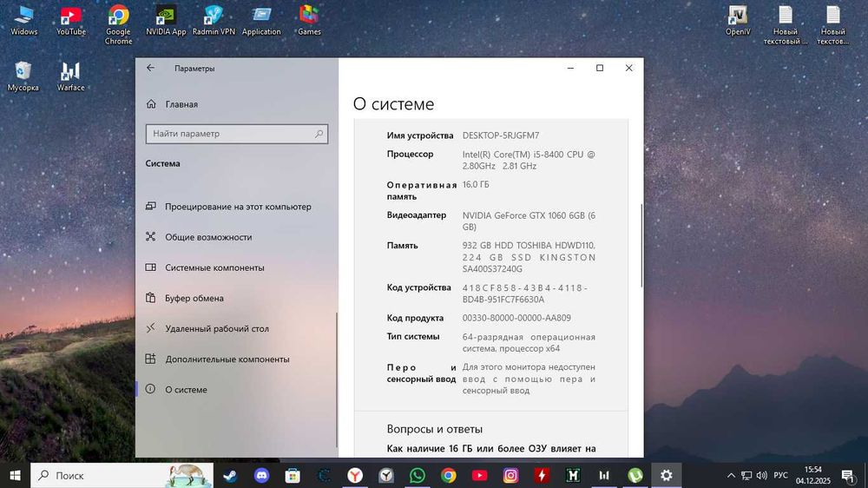The image size is (868, 488).
Task: Select the 64-разрядная операционная система text
Action: click(529, 343)
